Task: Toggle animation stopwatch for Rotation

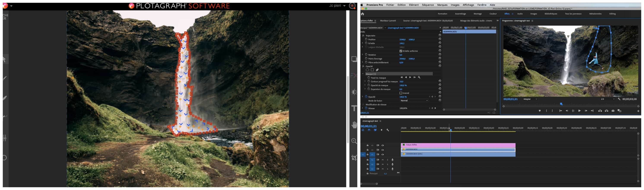Action: [366, 54]
